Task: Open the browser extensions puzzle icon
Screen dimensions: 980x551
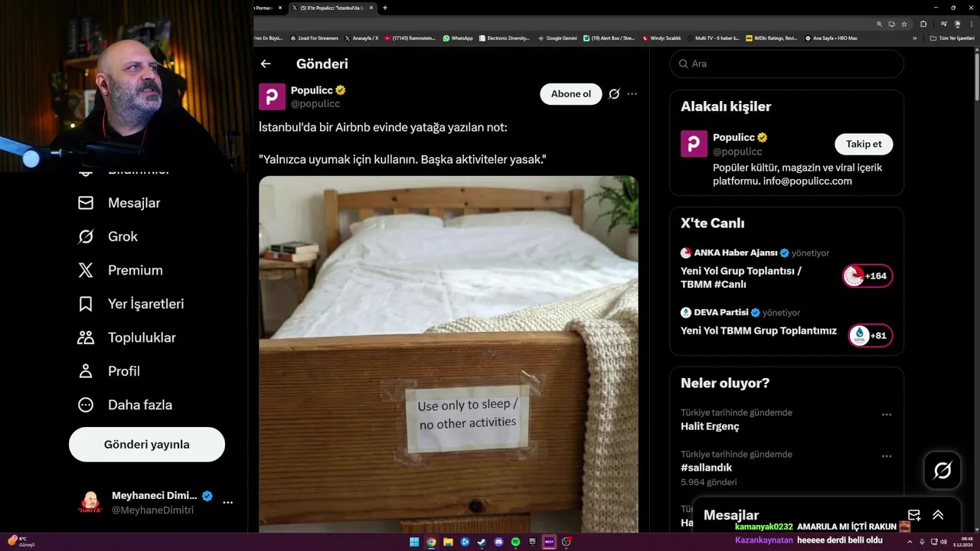Action: point(923,24)
